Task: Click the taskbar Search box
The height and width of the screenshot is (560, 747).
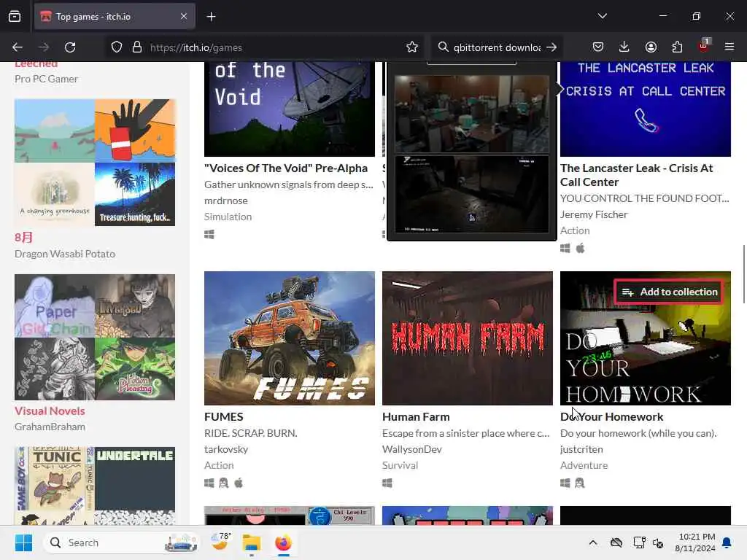Action: point(121,542)
